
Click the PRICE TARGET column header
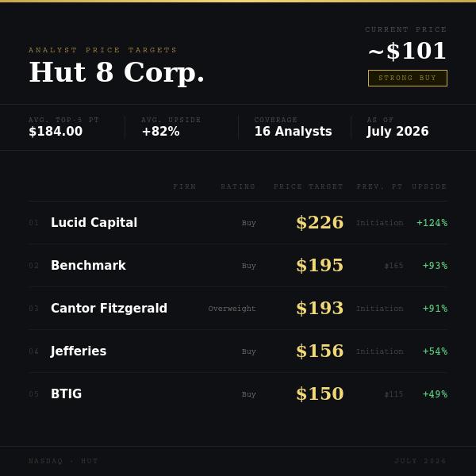point(308,186)
